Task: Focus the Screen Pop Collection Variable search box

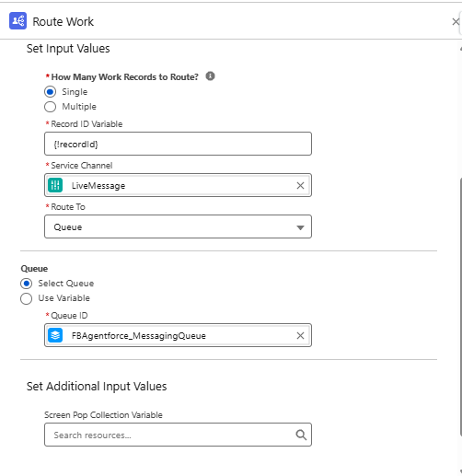Action: pyautogui.click(x=178, y=435)
